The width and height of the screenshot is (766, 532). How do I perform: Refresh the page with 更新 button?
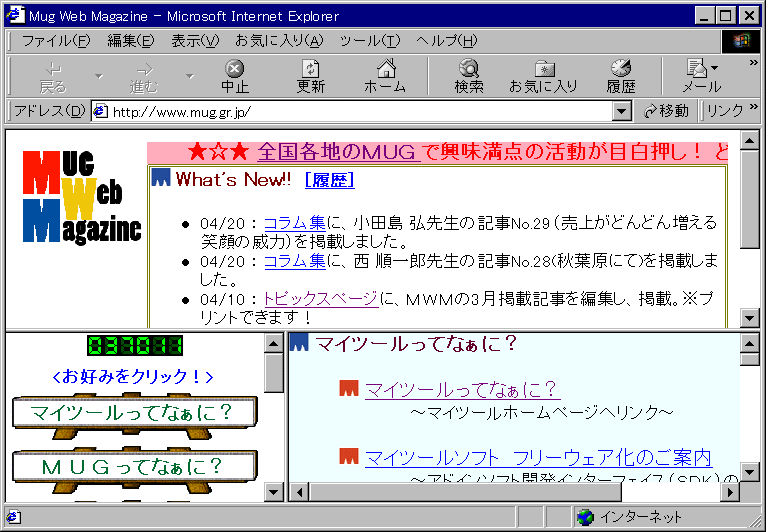click(x=311, y=77)
